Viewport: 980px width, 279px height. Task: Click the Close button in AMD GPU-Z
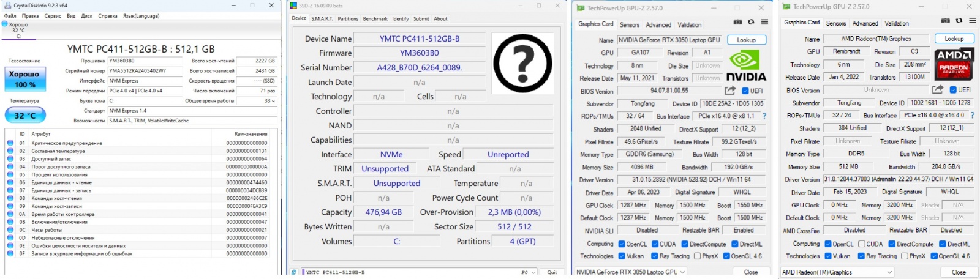tap(959, 272)
